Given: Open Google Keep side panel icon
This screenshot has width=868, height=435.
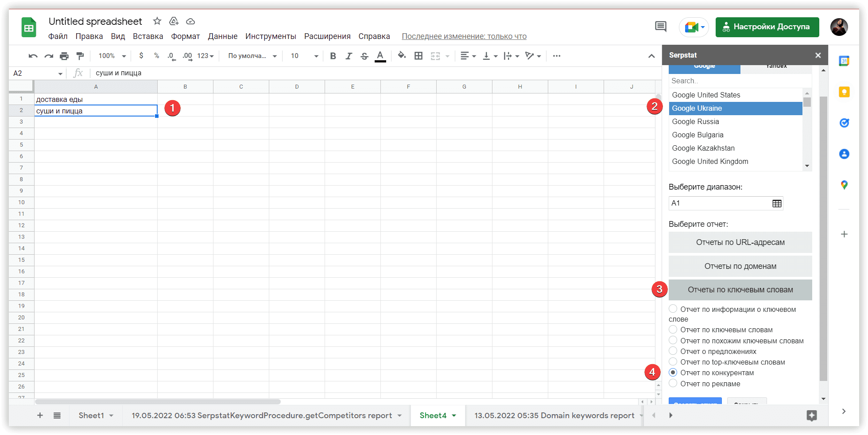Looking at the screenshot, I should tap(844, 92).
